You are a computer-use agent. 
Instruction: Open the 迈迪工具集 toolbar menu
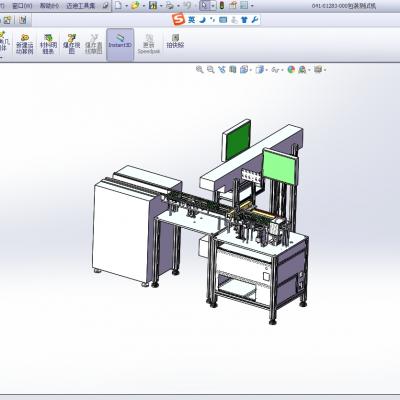(x=81, y=6)
